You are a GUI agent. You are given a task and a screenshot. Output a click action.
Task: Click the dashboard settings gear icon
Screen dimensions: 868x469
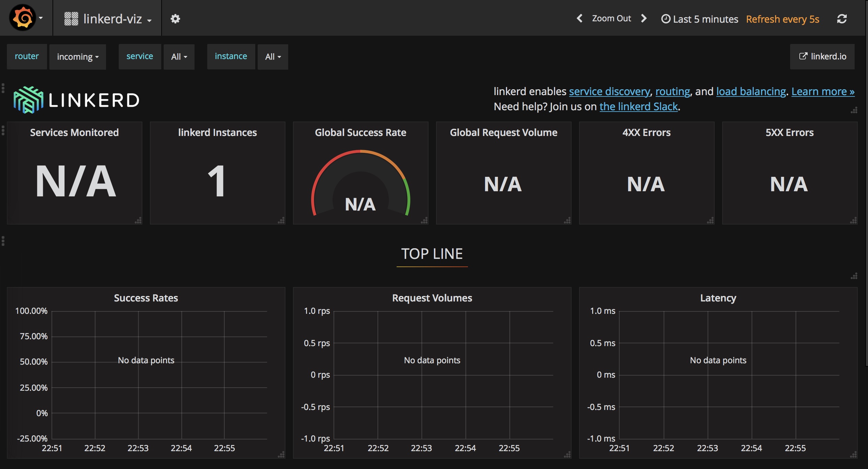point(175,19)
